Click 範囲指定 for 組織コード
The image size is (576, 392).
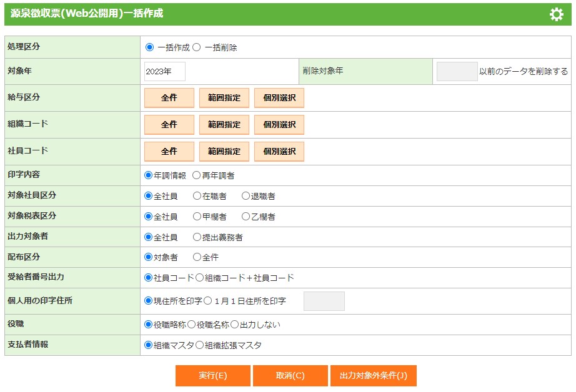[224, 124]
